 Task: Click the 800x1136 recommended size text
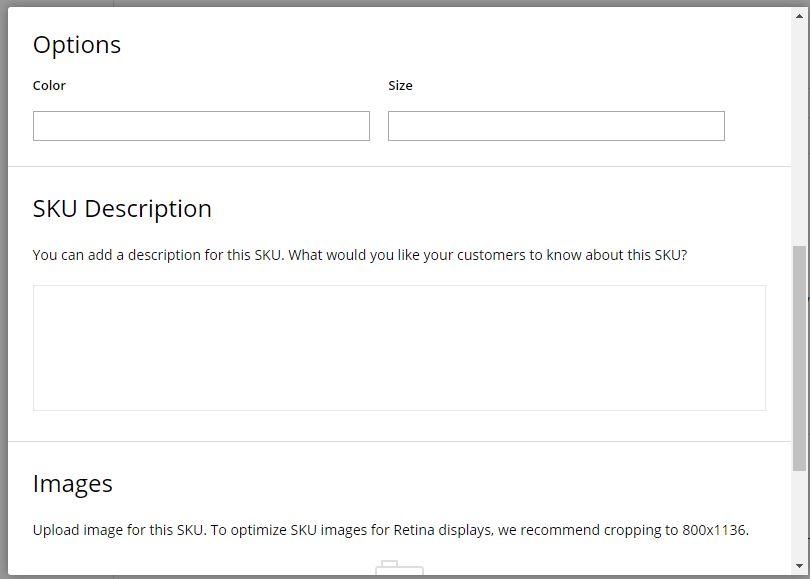(714, 530)
